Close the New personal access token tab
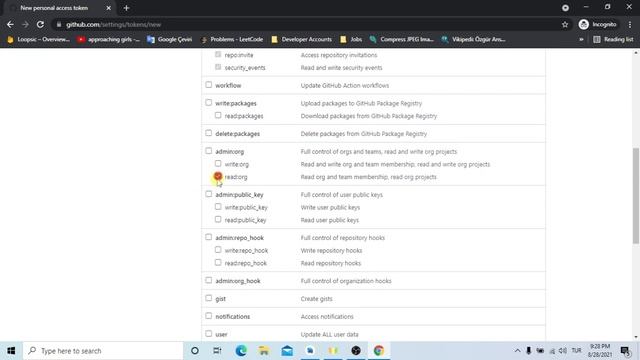 click(109, 8)
